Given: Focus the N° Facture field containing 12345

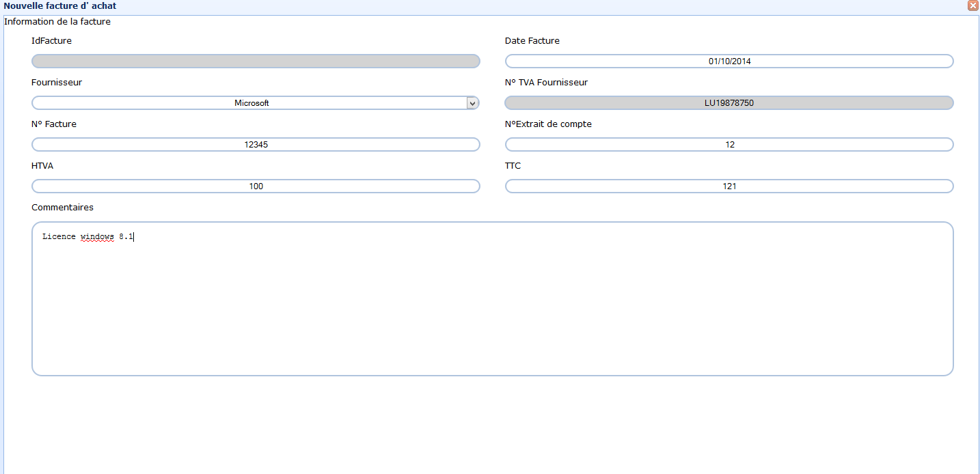Looking at the screenshot, I should point(256,145).
